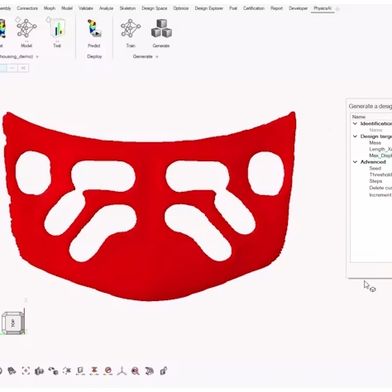Click the view cube orientation widget
This screenshot has height=392, width=392.
13,323
